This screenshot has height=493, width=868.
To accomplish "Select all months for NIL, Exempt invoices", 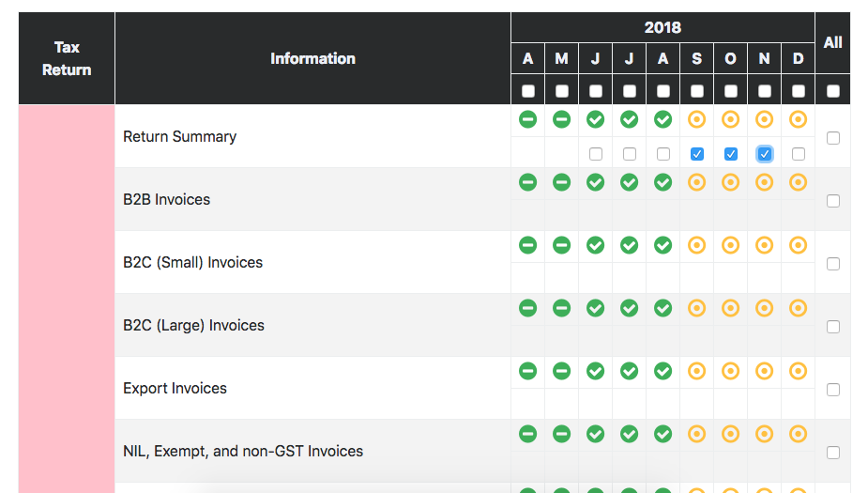I will click(833, 453).
